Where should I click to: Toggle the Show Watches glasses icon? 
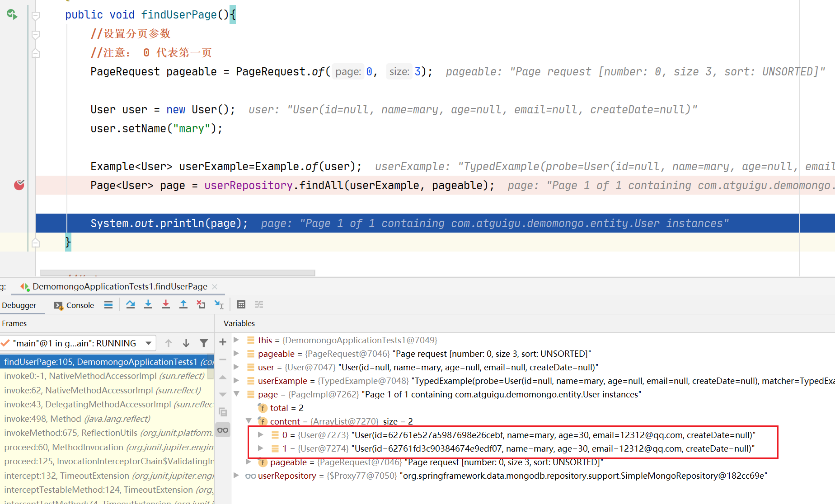pyautogui.click(x=223, y=430)
